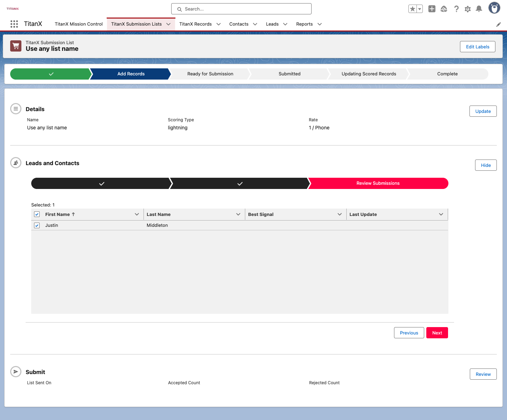Click the Submit section arrow icon
507x420 pixels.
(16, 372)
